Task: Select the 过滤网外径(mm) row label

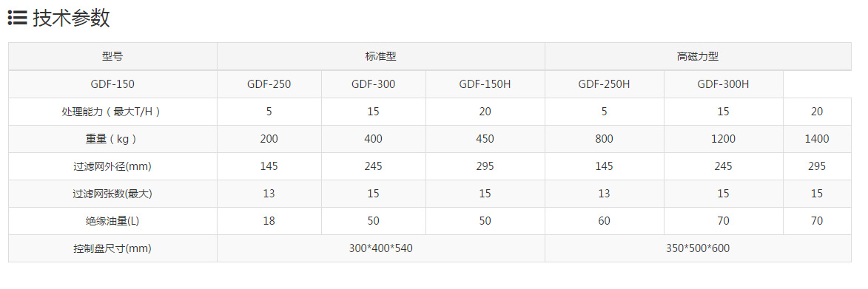Action: (x=112, y=166)
